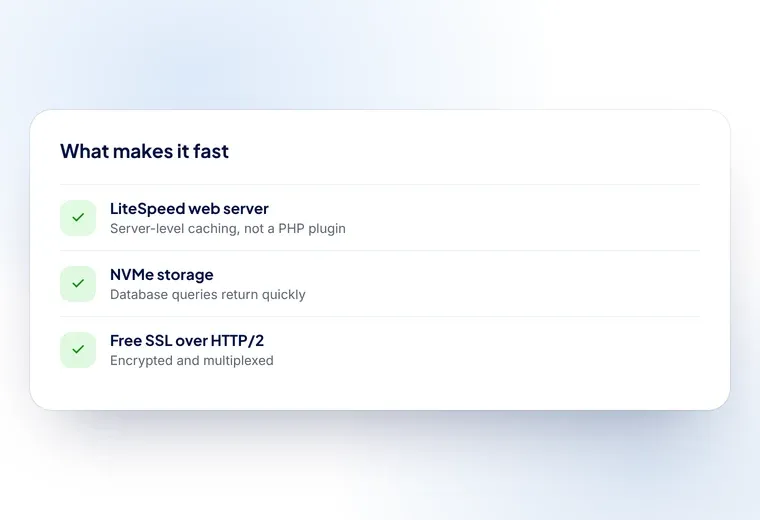
Task: Click 'Server-level caching, not a PHP plugin' text
Action: click(x=228, y=229)
